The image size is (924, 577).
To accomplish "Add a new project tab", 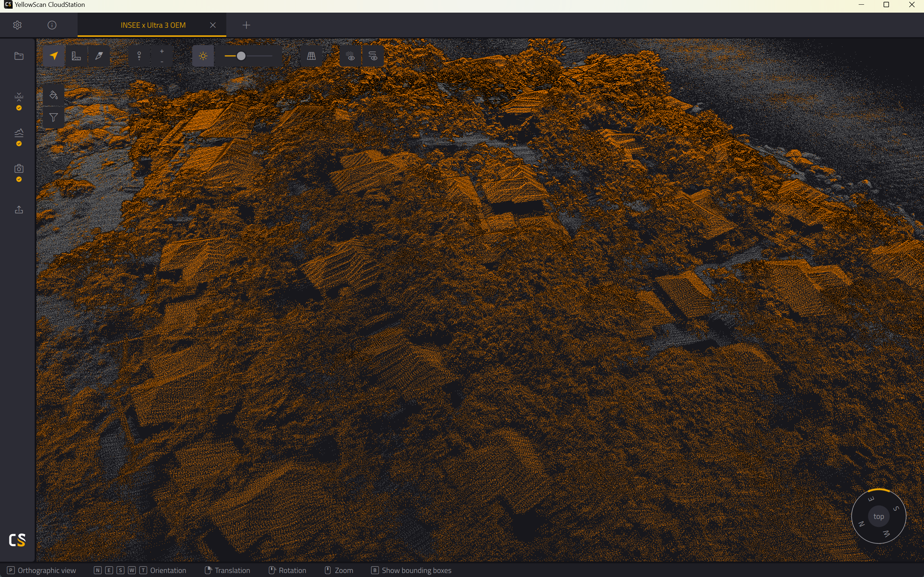I will coord(246,25).
